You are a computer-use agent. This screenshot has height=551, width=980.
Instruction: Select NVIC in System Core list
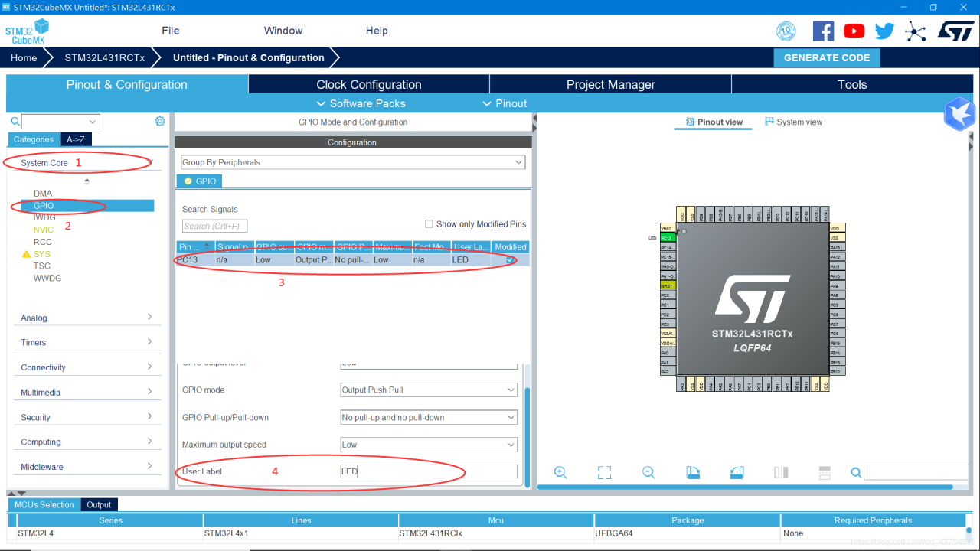[44, 230]
